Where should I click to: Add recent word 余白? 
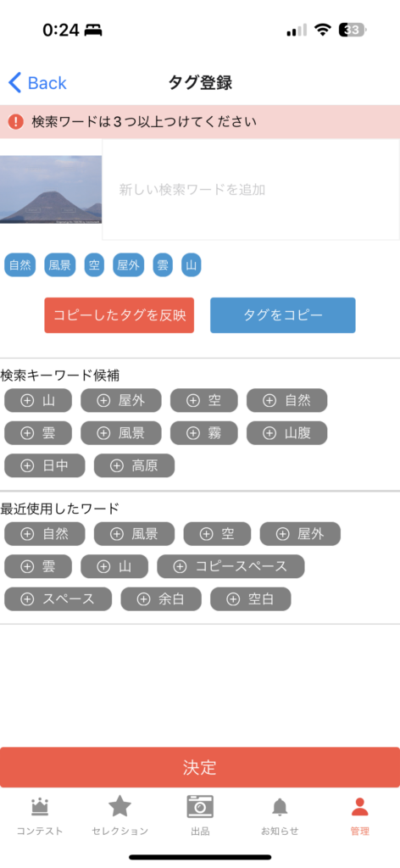(x=161, y=599)
